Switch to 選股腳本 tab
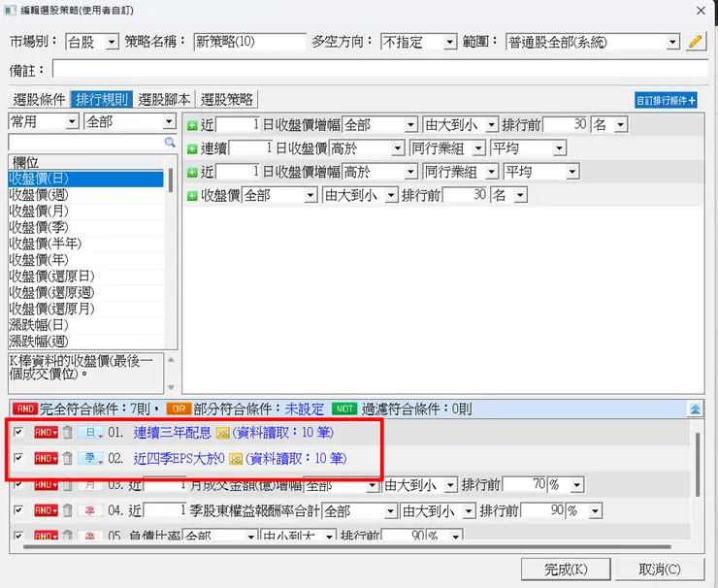 [164, 99]
